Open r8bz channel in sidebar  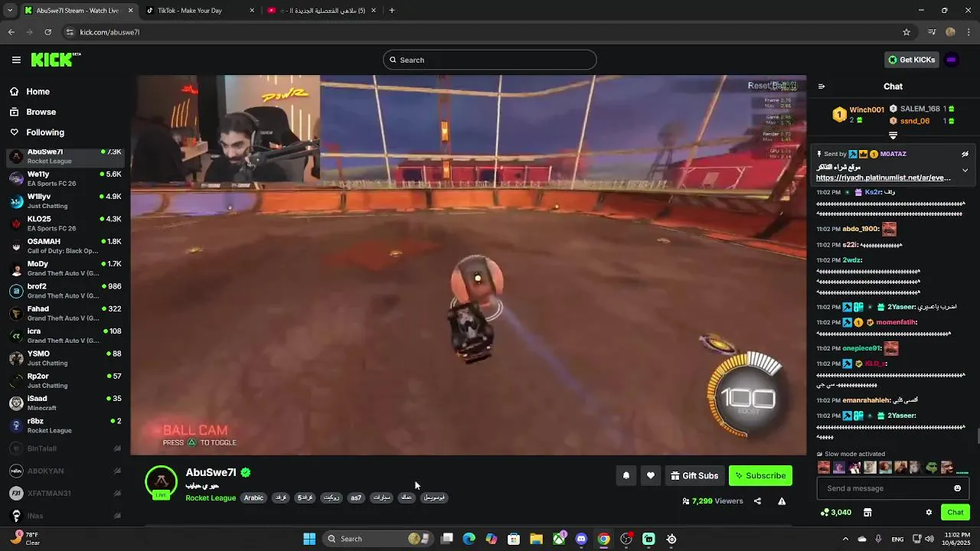[65, 425]
